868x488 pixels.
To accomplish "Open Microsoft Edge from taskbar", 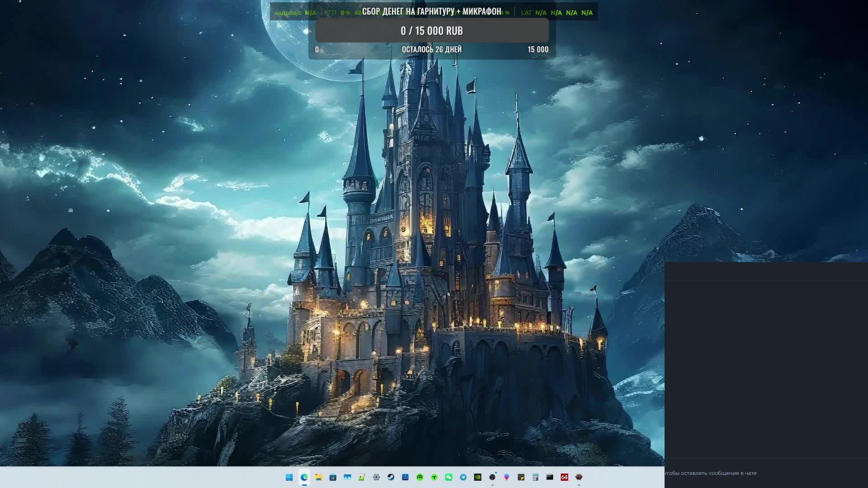I will [304, 477].
